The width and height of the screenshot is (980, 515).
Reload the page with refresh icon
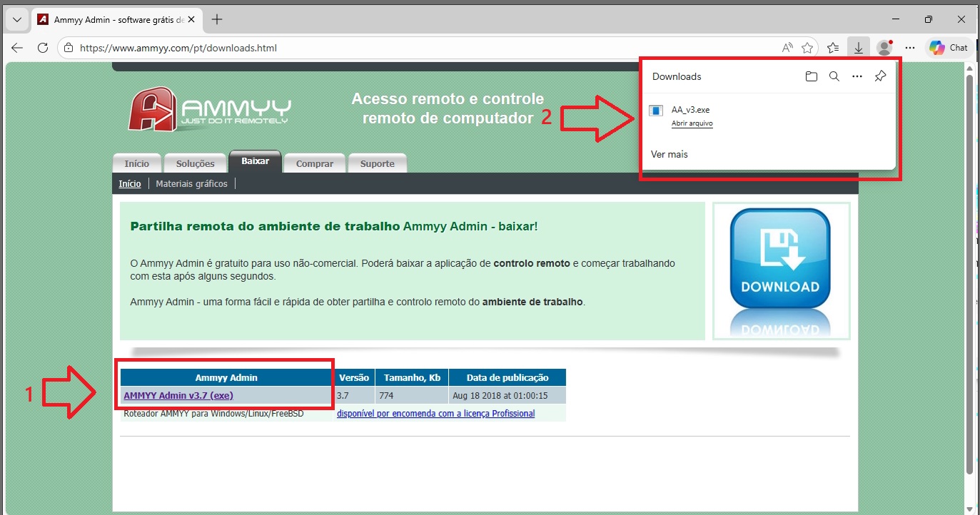[x=43, y=48]
